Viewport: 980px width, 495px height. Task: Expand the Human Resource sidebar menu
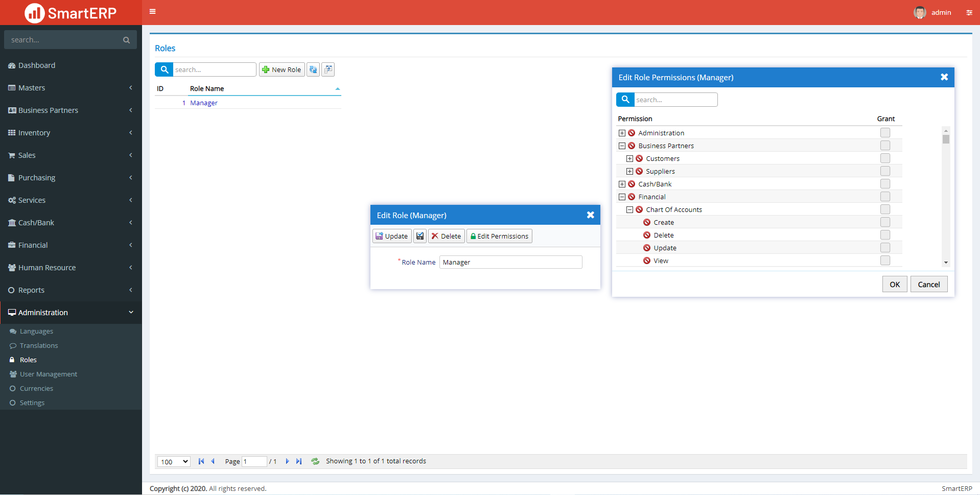(x=47, y=267)
